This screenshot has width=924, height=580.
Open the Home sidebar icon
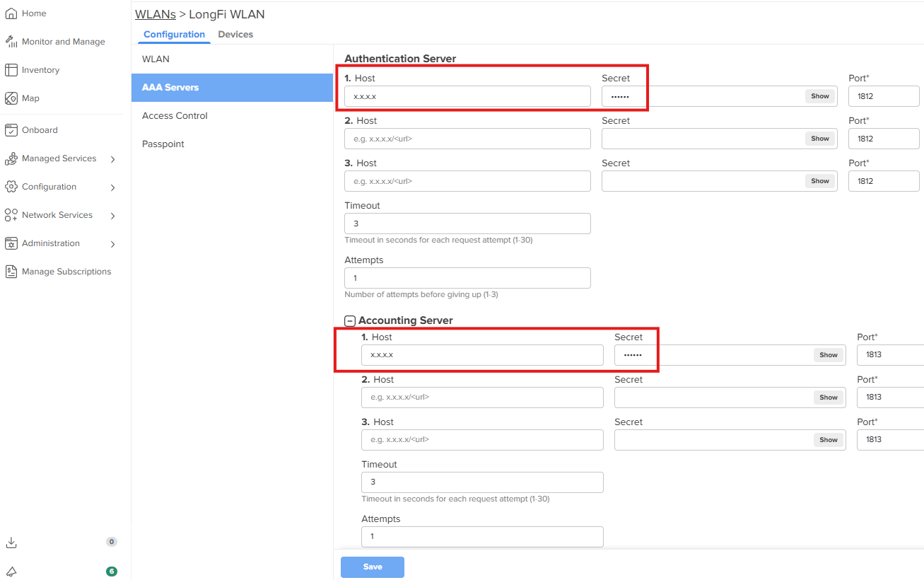click(x=11, y=13)
